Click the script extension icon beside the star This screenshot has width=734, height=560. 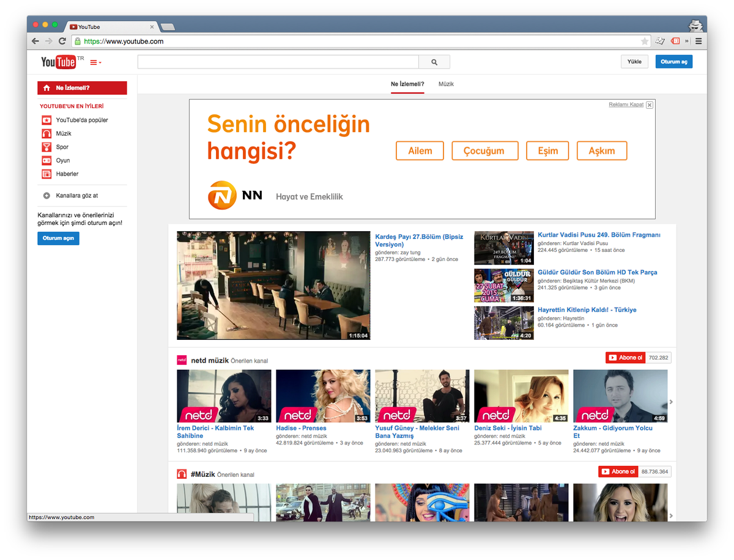click(x=660, y=41)
